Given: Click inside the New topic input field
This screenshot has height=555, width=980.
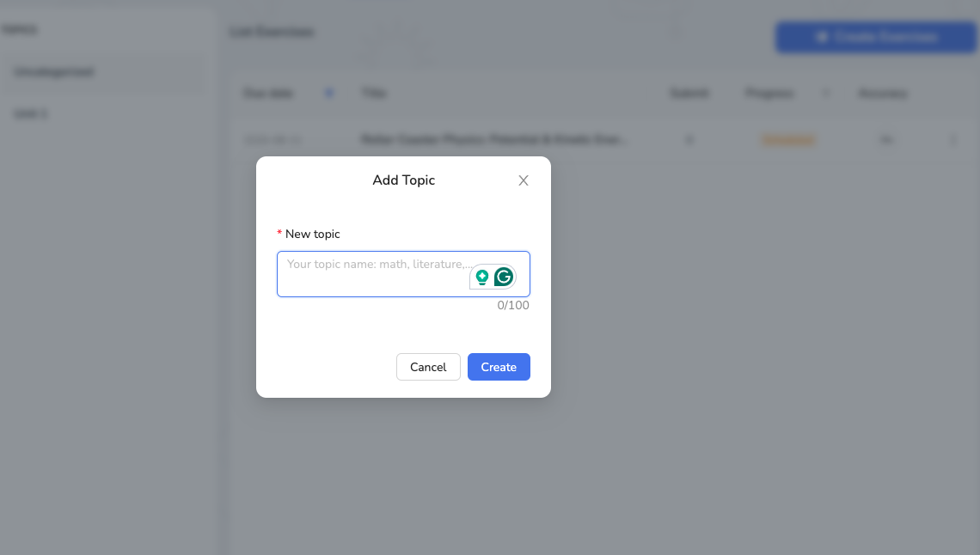Looking at the screenshot, I should tap(378, 273).
